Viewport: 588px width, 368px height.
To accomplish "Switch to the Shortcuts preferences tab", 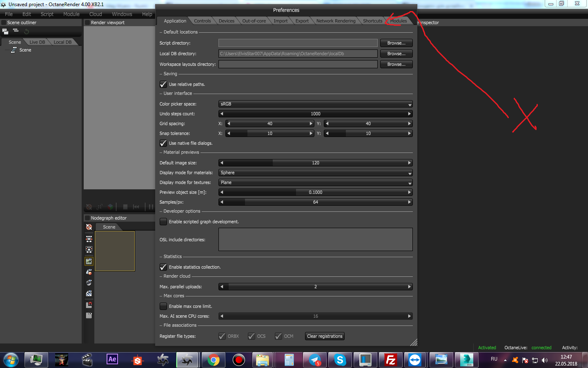I will pyautogui.click(x=372, y=21).
